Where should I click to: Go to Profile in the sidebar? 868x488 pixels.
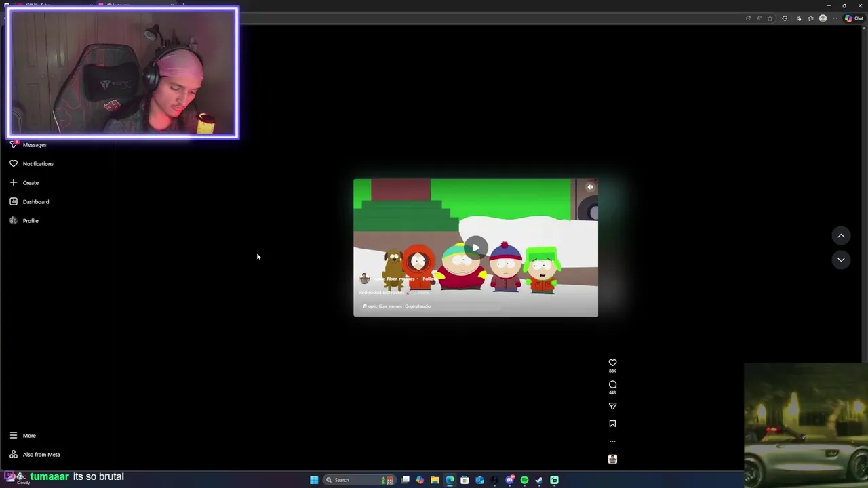pos(31,220)
